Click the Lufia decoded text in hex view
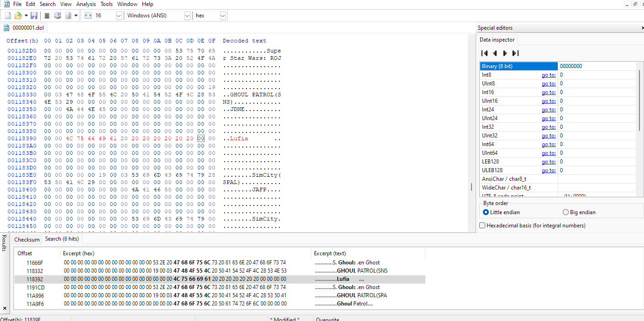 pos(239,138)
